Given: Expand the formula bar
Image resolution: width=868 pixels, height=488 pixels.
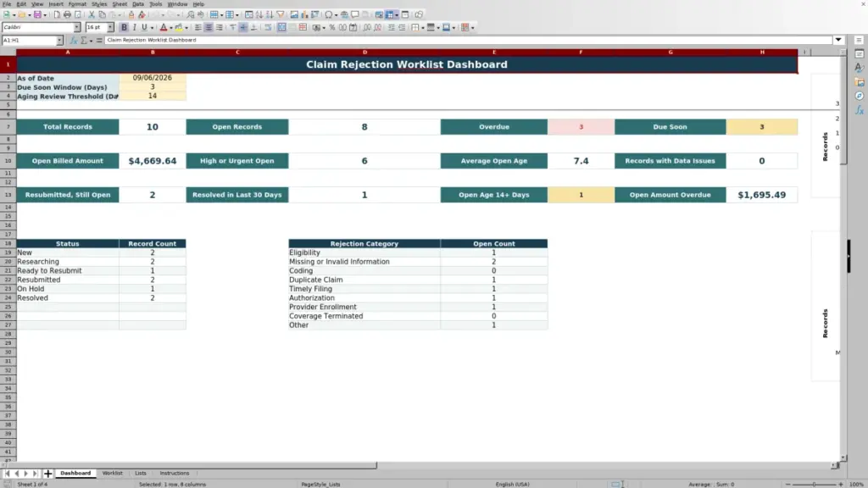Looking at the screenshot, I should pos(838,41).
